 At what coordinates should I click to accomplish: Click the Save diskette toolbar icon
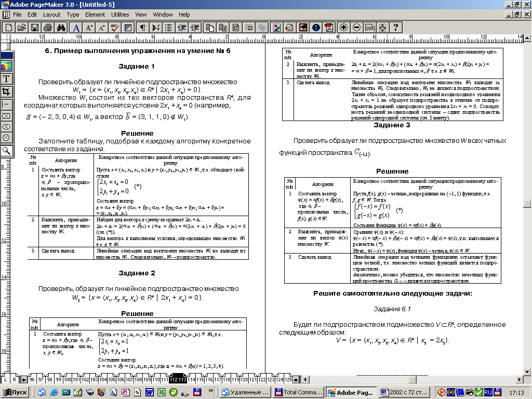pos(35,28)
